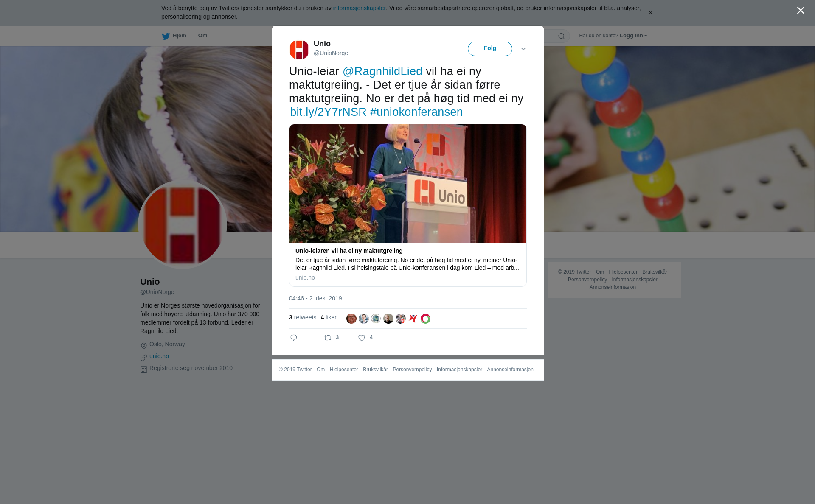Open the bit.ly/2Y7rNSR link
This screenshot has width=815, height=504.
point(328,112)
